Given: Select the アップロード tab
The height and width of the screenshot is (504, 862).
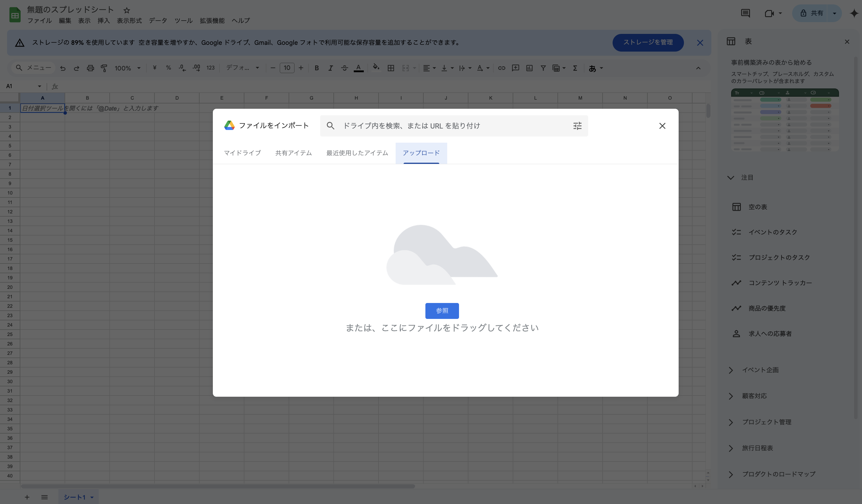Looking at the screenshot, I should (x=421, y=153).
